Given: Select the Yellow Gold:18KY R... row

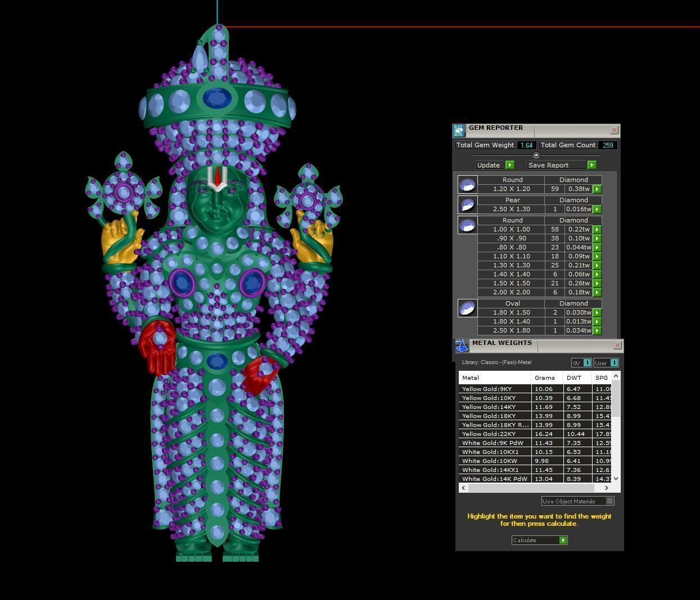Looking at the screenshot, I should pyautogui.click(x=535, y=425).
